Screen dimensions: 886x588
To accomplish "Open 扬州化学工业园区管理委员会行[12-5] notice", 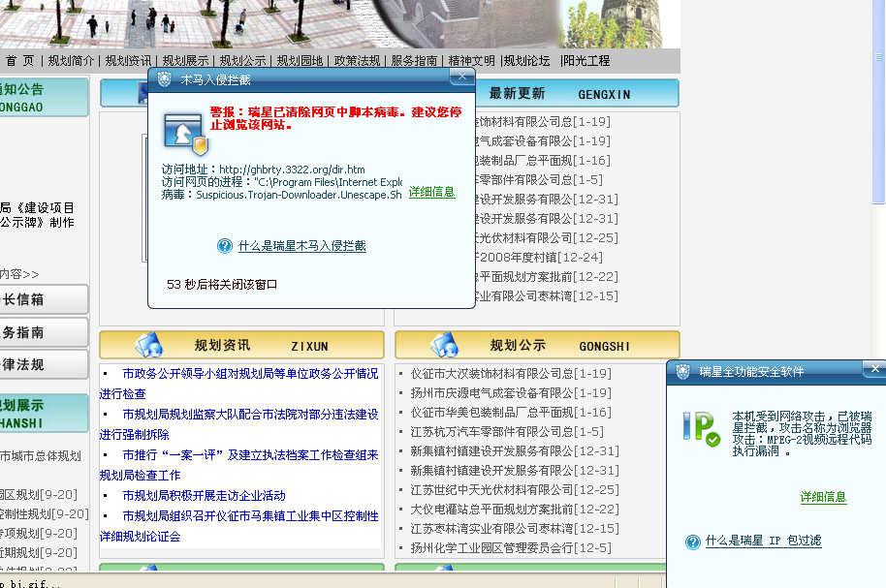I will click(511, 547).
